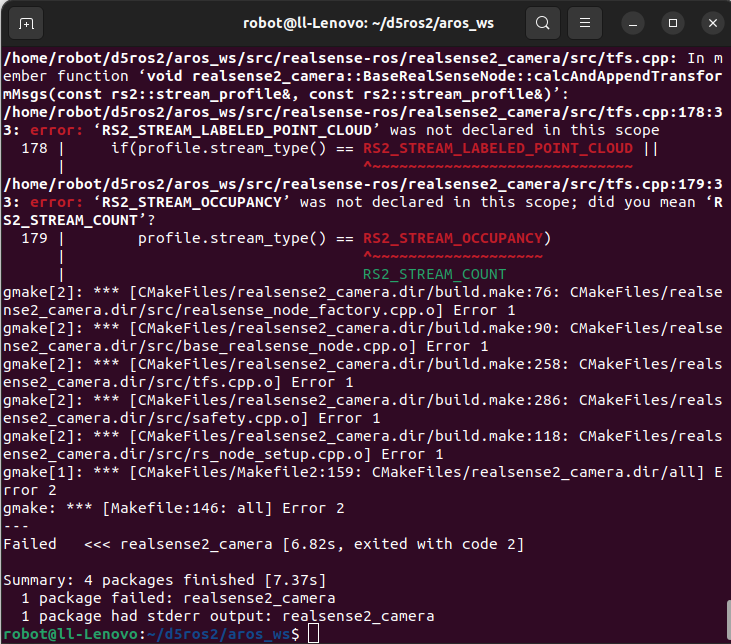
Task: Click the terminal title 'robot@ll-Lenovo: ~/d5ros2/aros_ws'
Action: point(368,23)
